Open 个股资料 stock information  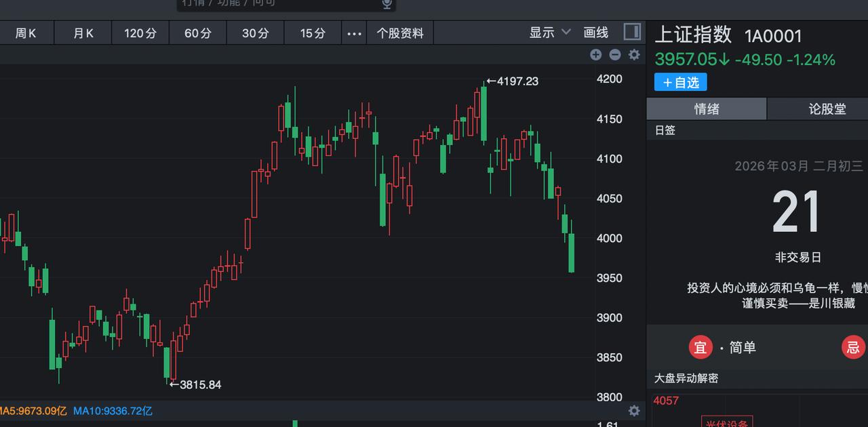[399, 32]
